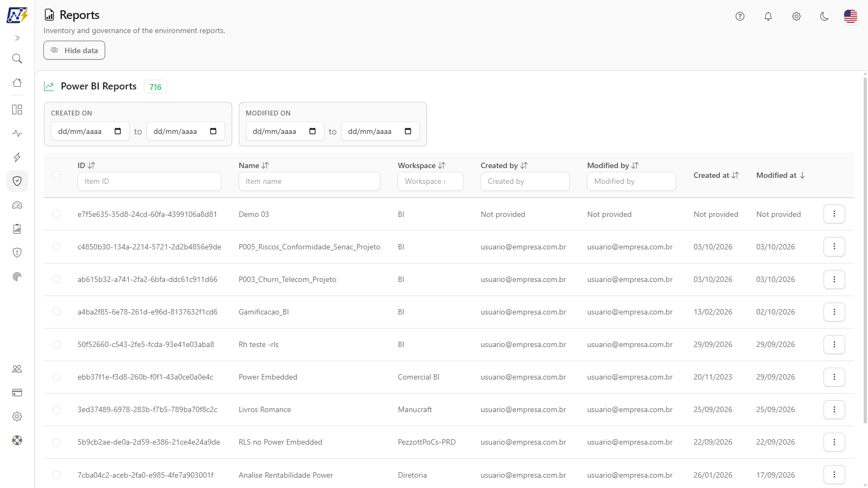Open sidebar settings gear icon

[17, 416]
